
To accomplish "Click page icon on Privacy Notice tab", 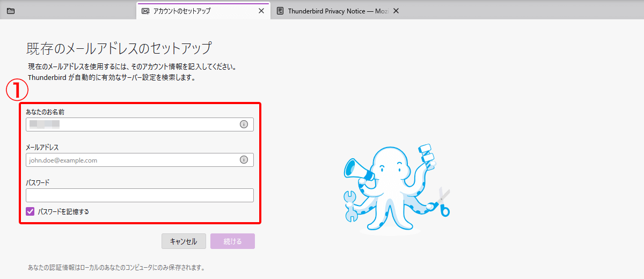I will coord(280,11).
